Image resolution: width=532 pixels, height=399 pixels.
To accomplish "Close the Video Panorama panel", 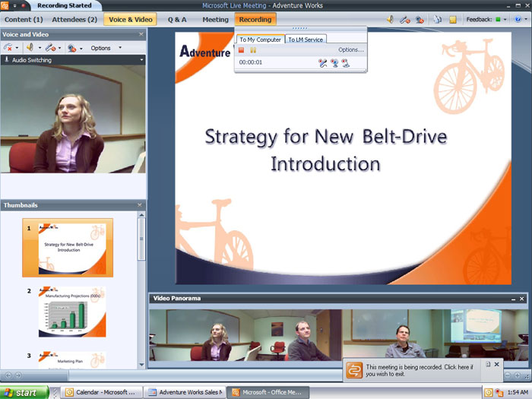I will pyautogui.click(x=522, y=299).
